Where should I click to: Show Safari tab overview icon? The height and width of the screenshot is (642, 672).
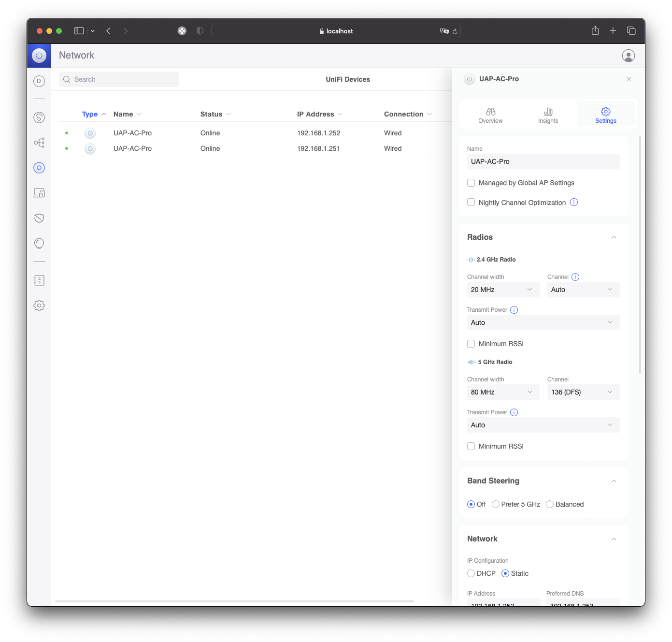point(631,30)
